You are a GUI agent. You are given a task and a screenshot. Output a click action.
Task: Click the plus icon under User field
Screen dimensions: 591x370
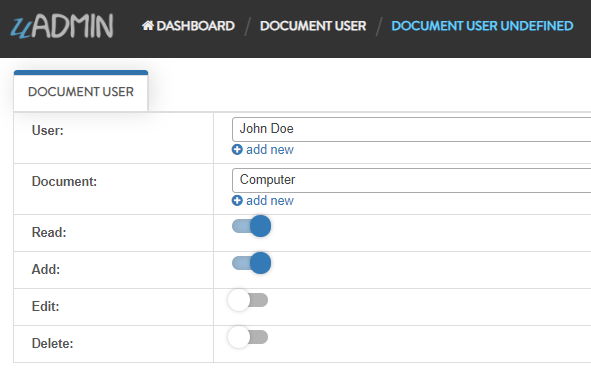point(237,150)
